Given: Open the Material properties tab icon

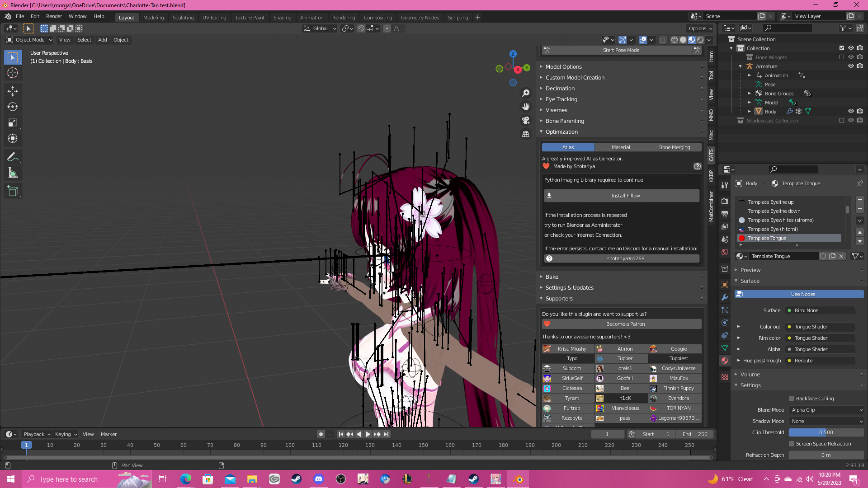Looking at the screenshot, I should coord(725,361).
